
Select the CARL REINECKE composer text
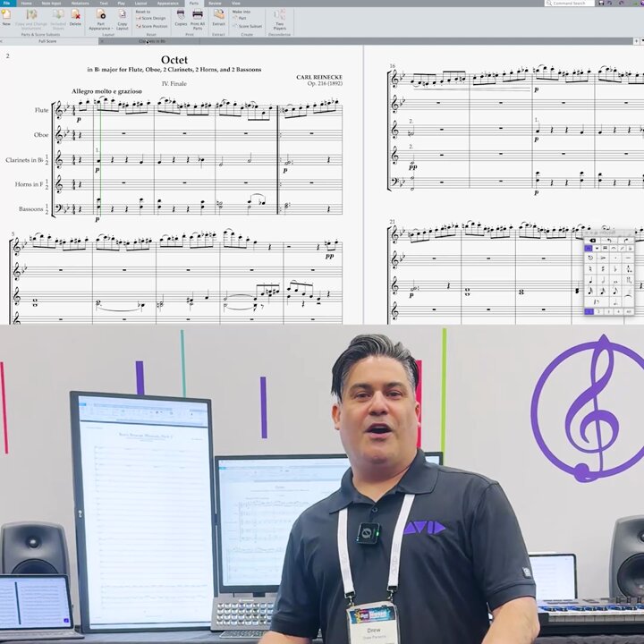319,77
